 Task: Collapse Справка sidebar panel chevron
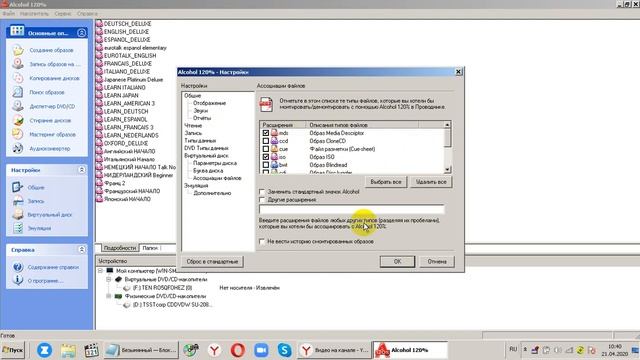(82, 249)
